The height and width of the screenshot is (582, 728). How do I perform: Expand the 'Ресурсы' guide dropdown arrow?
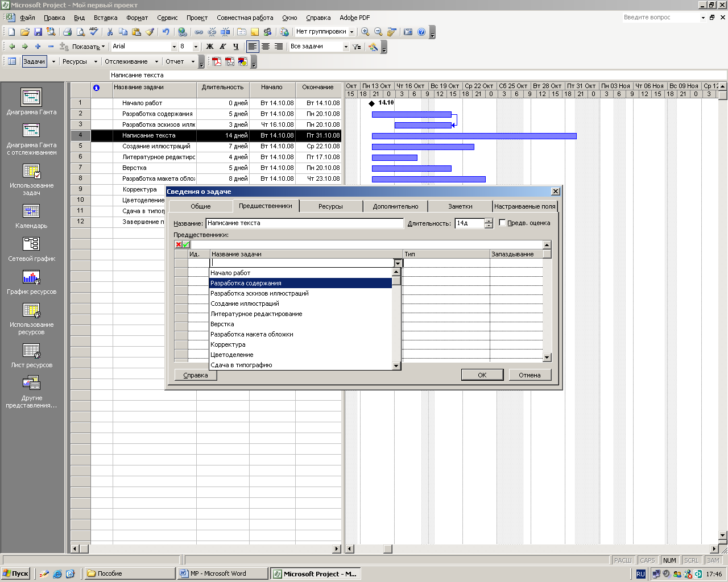(x=96, y=61)
